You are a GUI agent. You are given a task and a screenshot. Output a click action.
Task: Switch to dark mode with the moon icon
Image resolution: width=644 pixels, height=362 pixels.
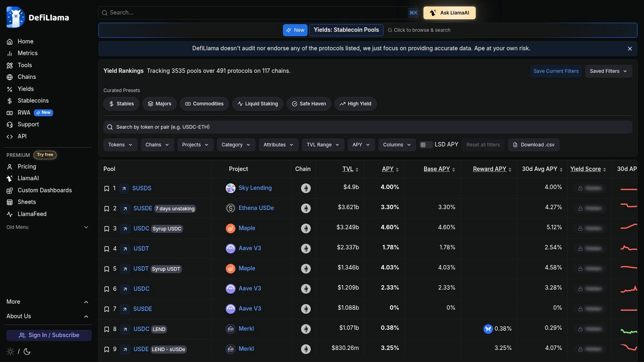coord(27,351)
